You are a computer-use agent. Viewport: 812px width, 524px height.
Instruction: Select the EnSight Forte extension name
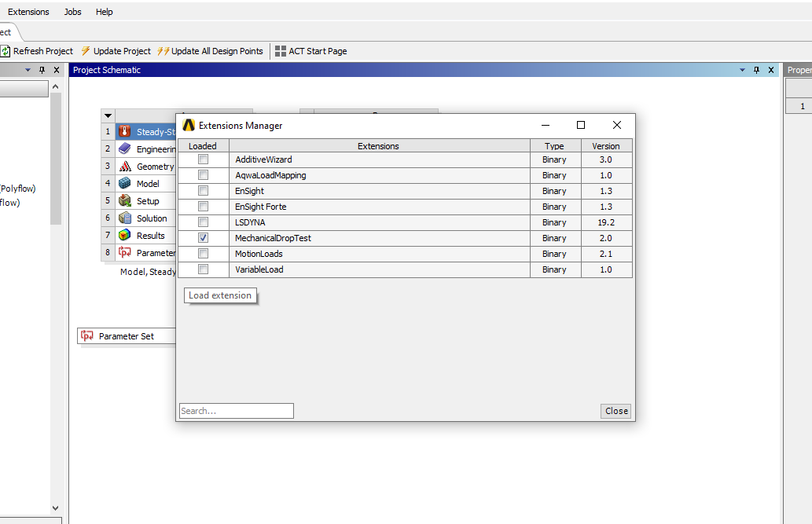[260, 207]
